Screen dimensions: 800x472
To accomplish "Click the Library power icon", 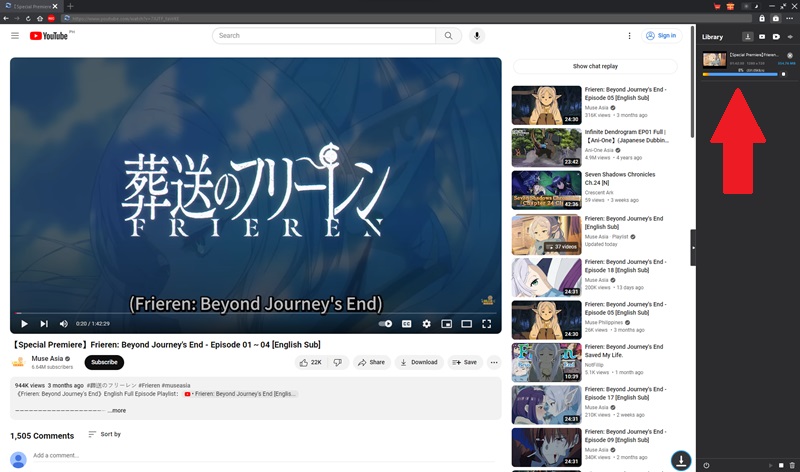I will (x=706, y=465).
